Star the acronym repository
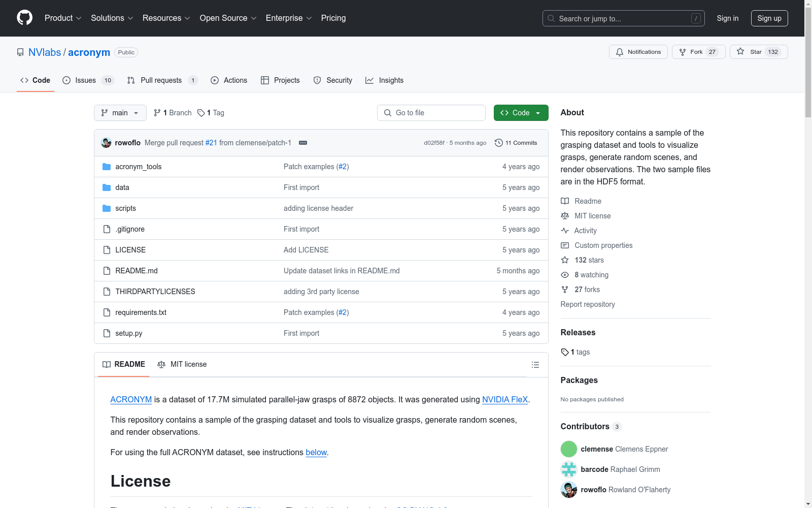This screenshot has width=812, height=508. 759,52
